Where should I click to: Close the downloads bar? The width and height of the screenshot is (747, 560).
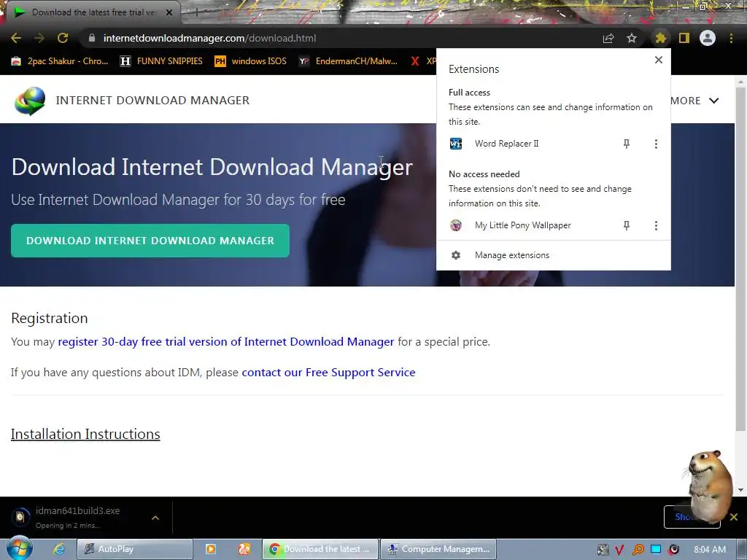734,517
